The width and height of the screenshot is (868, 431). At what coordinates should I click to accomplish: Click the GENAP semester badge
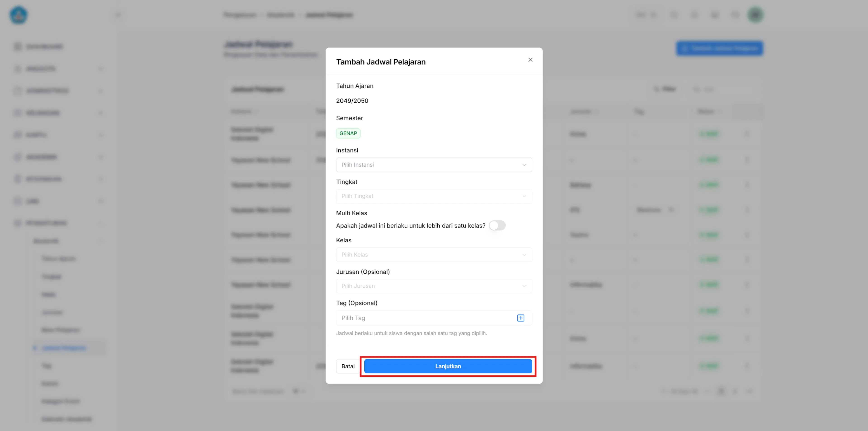[348, 133]
